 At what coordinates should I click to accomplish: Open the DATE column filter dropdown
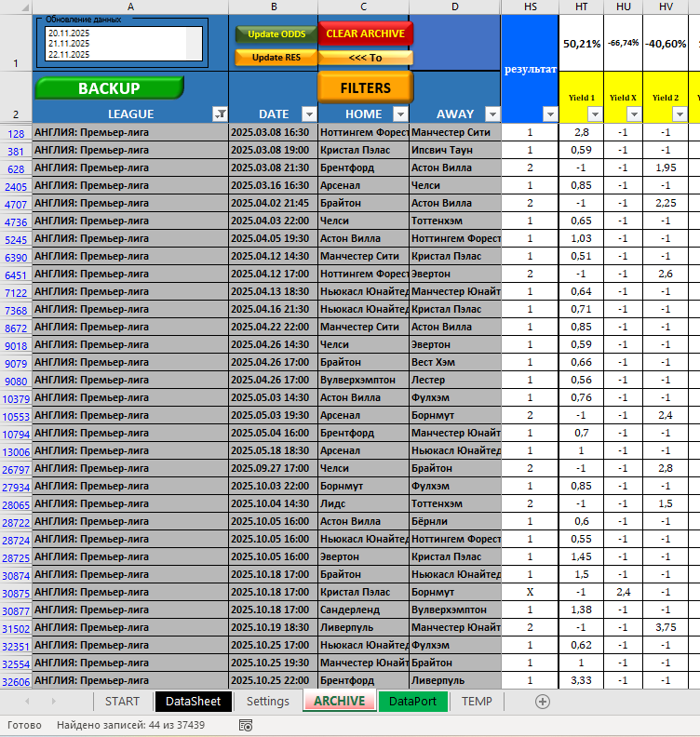[309, 114]
